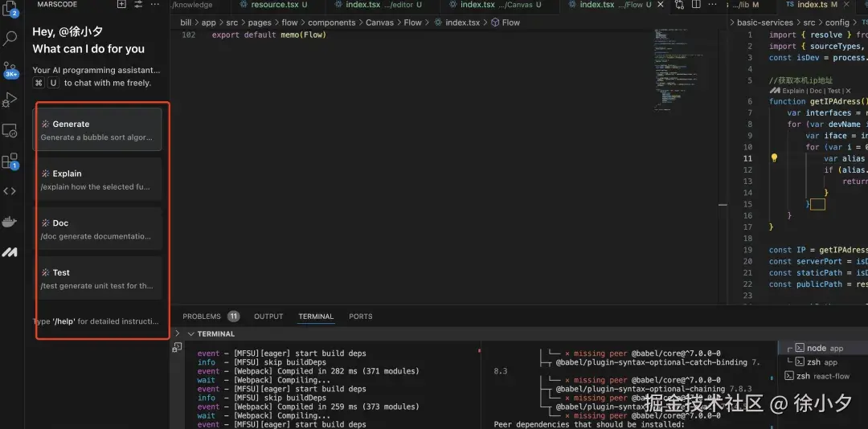Close the index.tsx .../Flow tab

(660, 5)
